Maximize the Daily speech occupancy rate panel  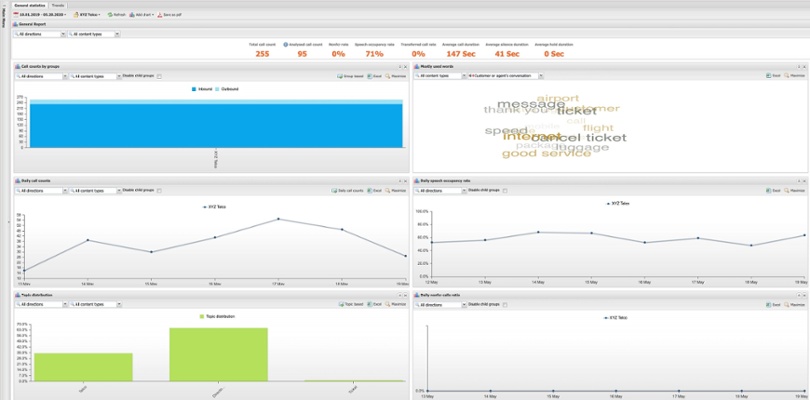(794, 191)
